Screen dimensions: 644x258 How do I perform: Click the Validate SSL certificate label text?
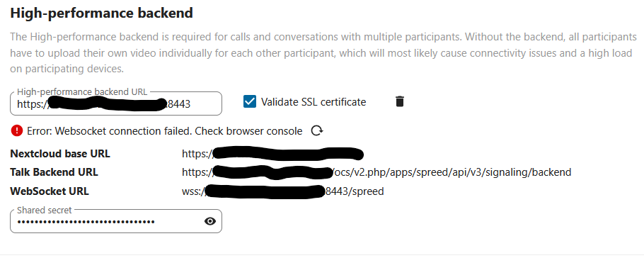(314, 101)
